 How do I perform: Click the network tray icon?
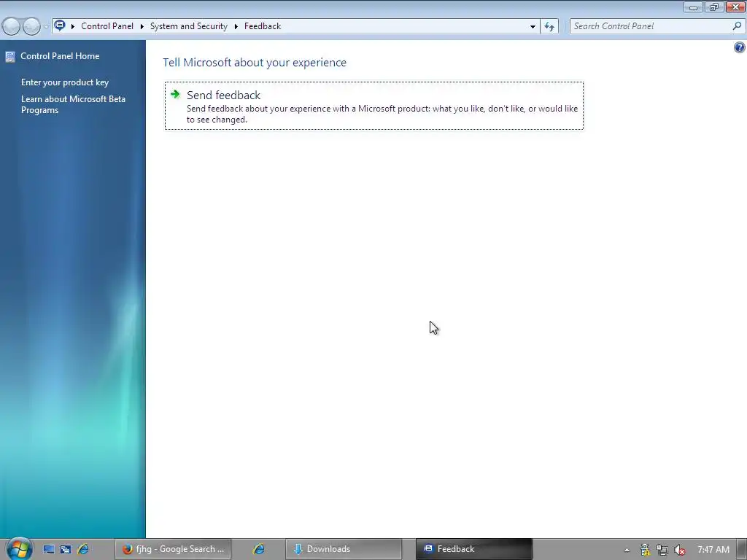[x=662, y=550]
